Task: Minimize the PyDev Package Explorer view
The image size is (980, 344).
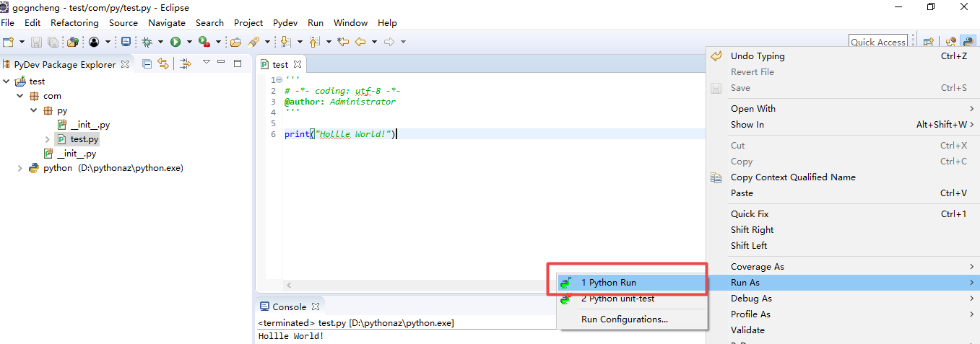Action: (x=221, y=62)
